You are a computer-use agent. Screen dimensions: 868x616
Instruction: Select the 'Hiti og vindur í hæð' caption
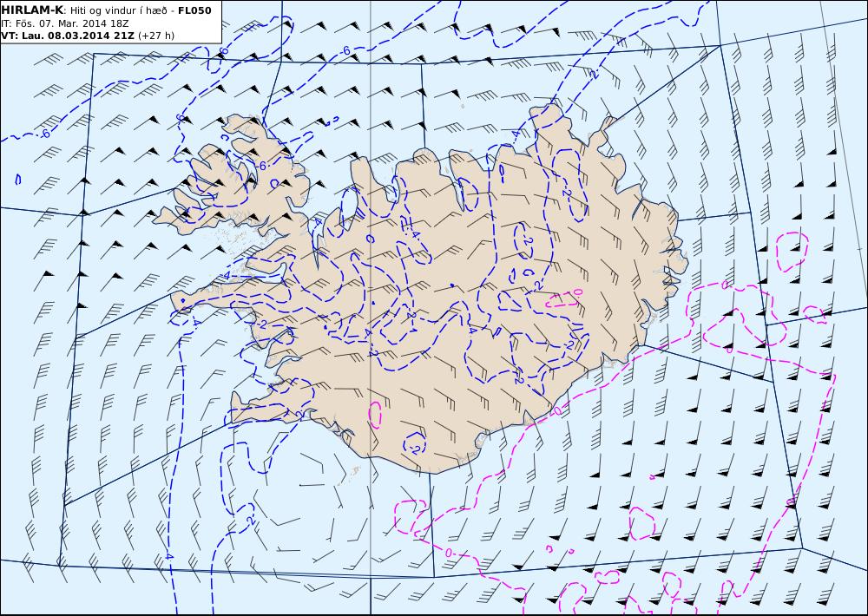tap(118, 11)
